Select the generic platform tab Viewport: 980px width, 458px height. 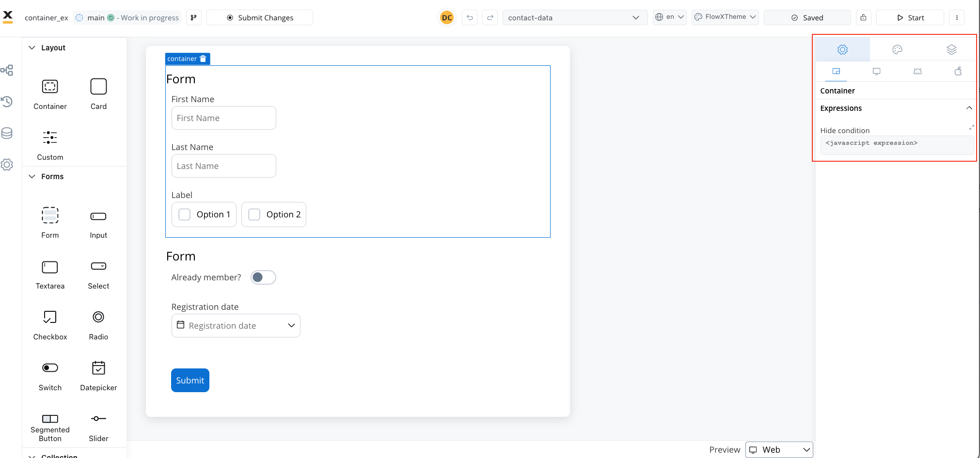(836, 71)
